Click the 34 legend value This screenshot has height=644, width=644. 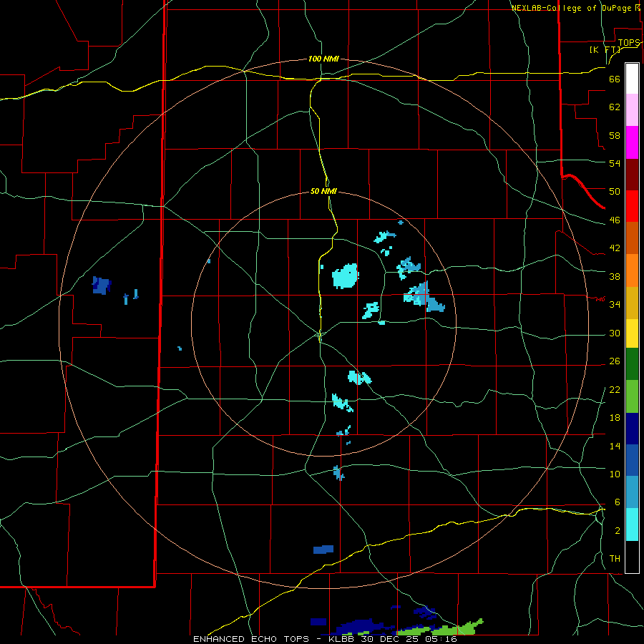pyautogui.click(x=615, y=305)
